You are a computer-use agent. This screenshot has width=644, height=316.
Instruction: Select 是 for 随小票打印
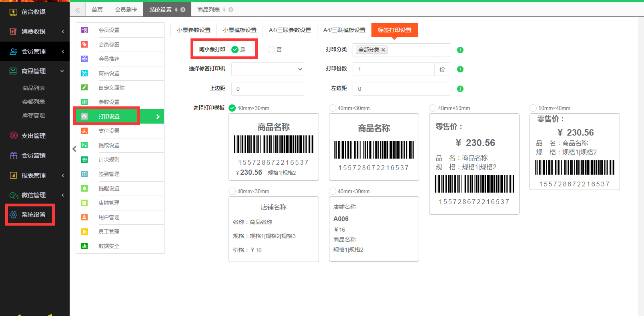click(235, 50)
